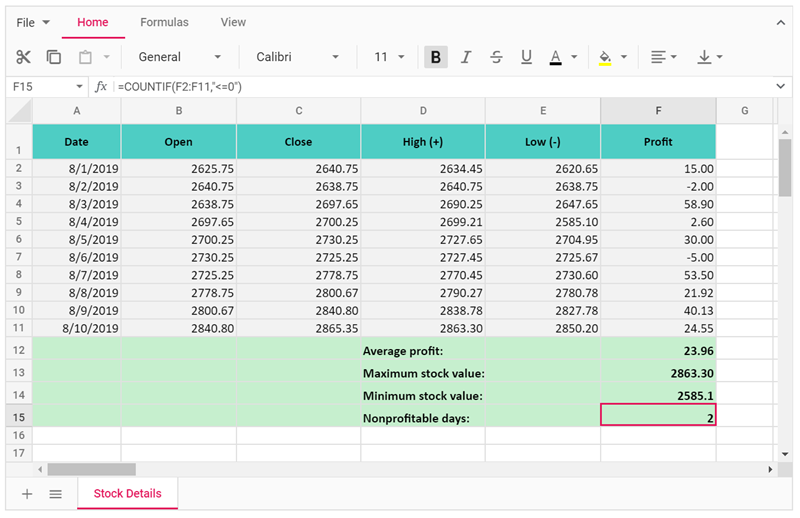Click the horizontal text align icon

[x=657, y=57]
